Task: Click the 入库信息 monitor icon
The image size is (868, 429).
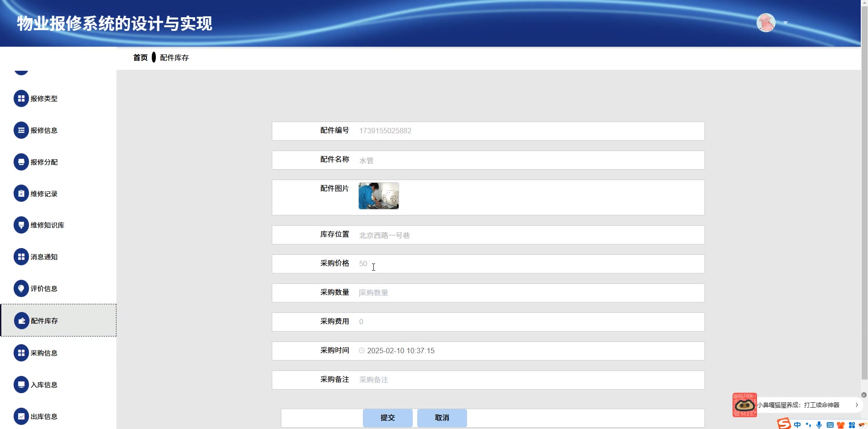Action: pos(21,385)
